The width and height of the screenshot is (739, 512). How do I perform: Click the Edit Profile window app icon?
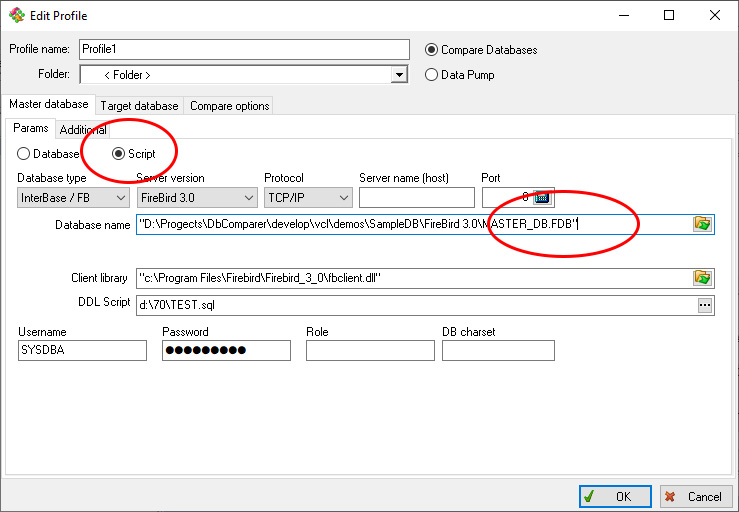17,16
